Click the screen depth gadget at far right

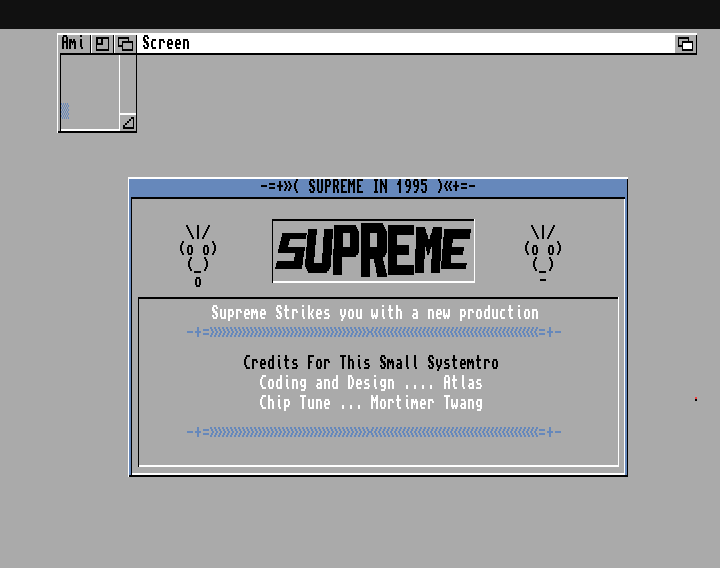pos(685,43)
